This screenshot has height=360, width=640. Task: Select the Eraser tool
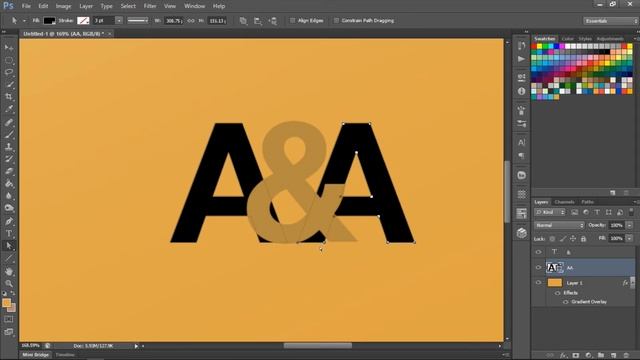[9, 171]
